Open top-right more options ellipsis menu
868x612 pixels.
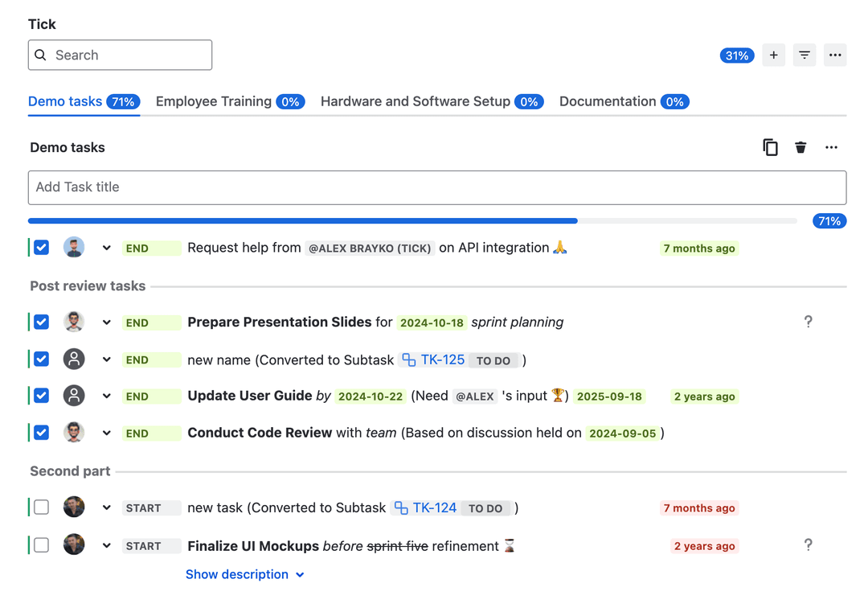tap(835, 55)
